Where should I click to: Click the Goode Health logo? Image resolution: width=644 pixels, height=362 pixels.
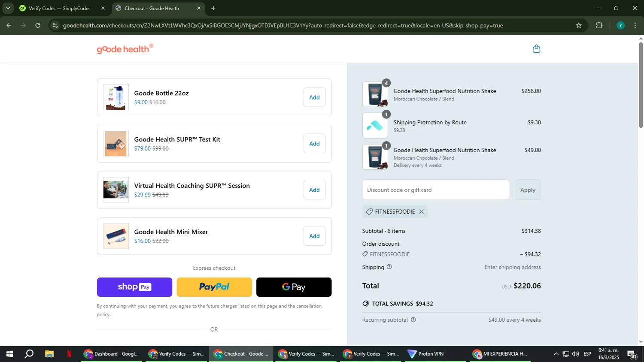point(125,49)
